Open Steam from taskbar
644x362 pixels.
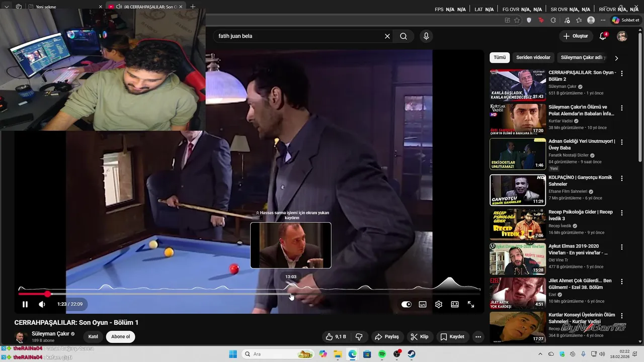412,354
